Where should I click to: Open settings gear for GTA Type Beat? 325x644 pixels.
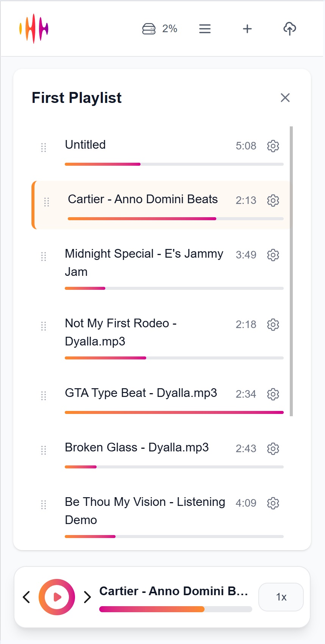[273, 394]
